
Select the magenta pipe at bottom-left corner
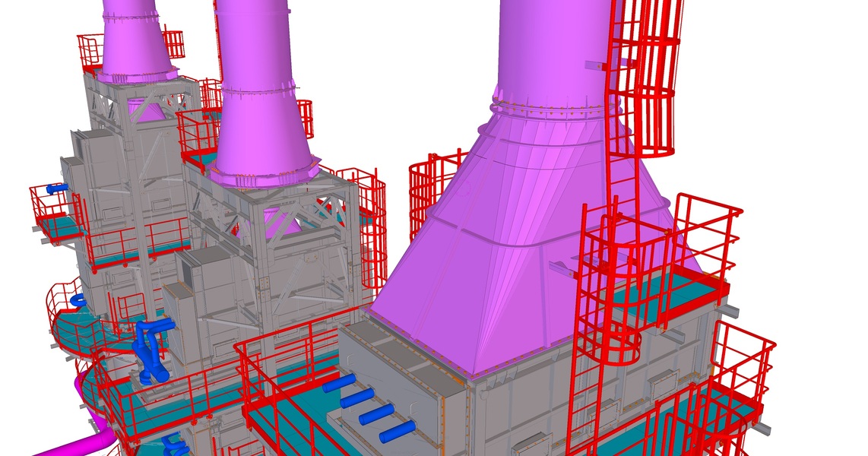point(76,445)
